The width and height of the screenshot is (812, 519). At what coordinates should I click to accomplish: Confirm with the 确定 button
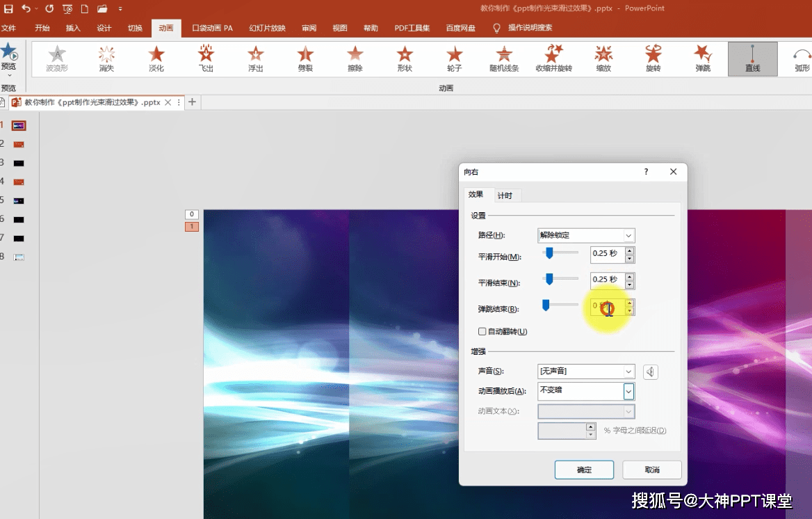[x=584, y=470]
